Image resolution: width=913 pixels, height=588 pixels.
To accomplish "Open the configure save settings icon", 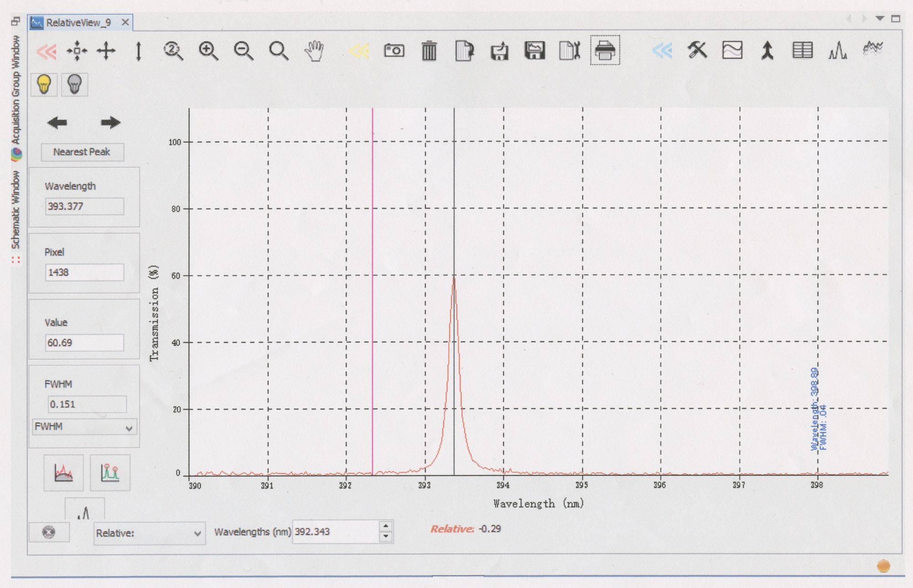I will click(x=570, y=51).
